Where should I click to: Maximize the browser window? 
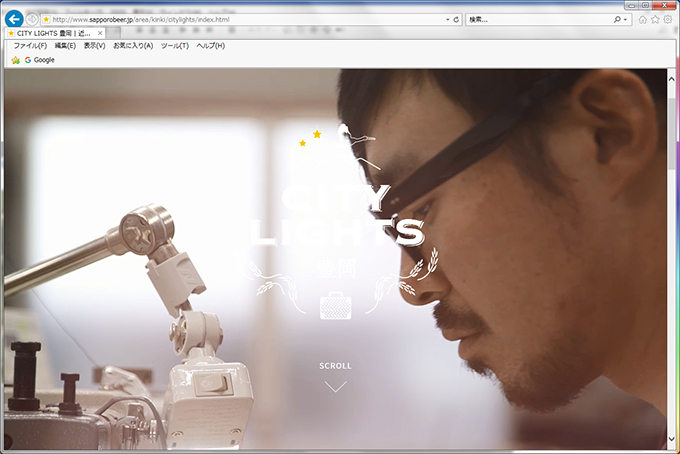click(645, 6)
